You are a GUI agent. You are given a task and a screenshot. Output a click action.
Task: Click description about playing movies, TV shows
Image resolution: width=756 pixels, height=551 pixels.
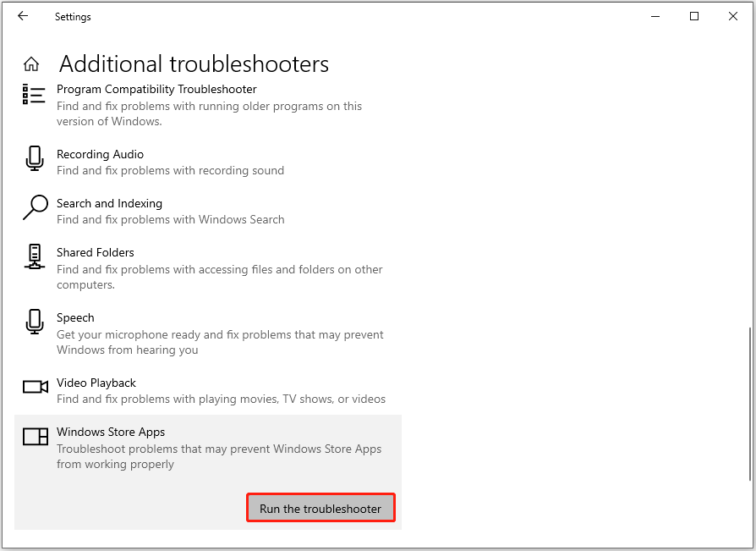click(x=221, y=399)
